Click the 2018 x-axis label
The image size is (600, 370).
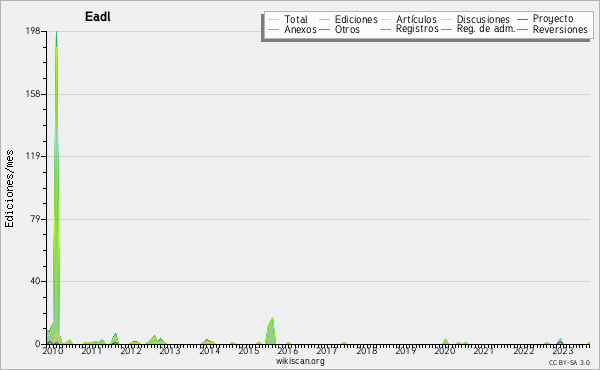367,351
